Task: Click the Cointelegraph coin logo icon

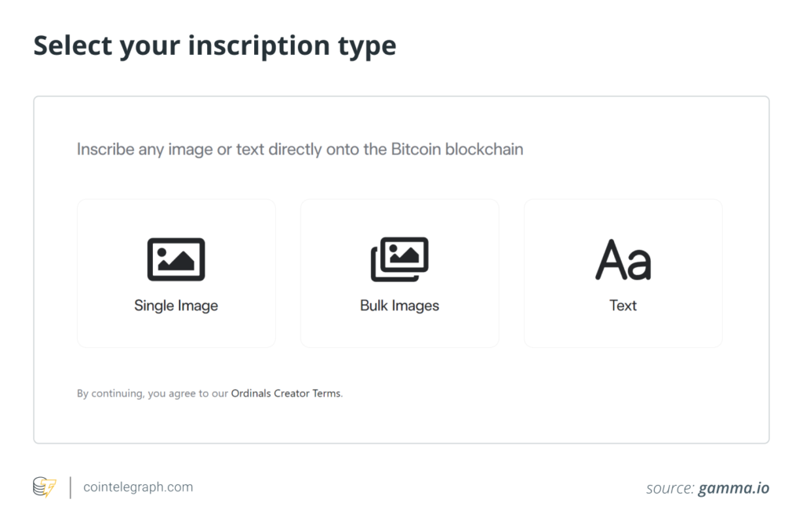Action: tap(45, 487)
